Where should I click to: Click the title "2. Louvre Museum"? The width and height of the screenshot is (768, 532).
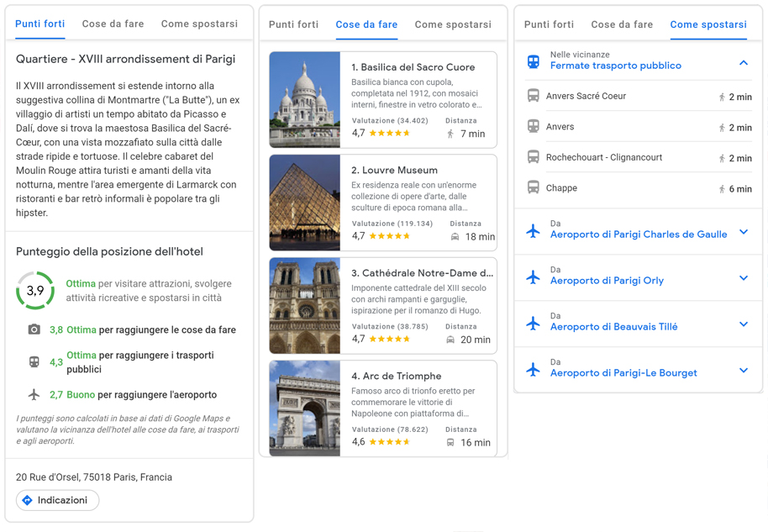[x=394, y=170]
